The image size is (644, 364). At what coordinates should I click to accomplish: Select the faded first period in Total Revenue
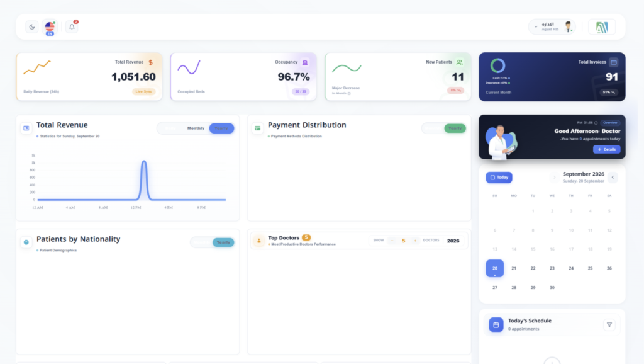tap(170, 128)
